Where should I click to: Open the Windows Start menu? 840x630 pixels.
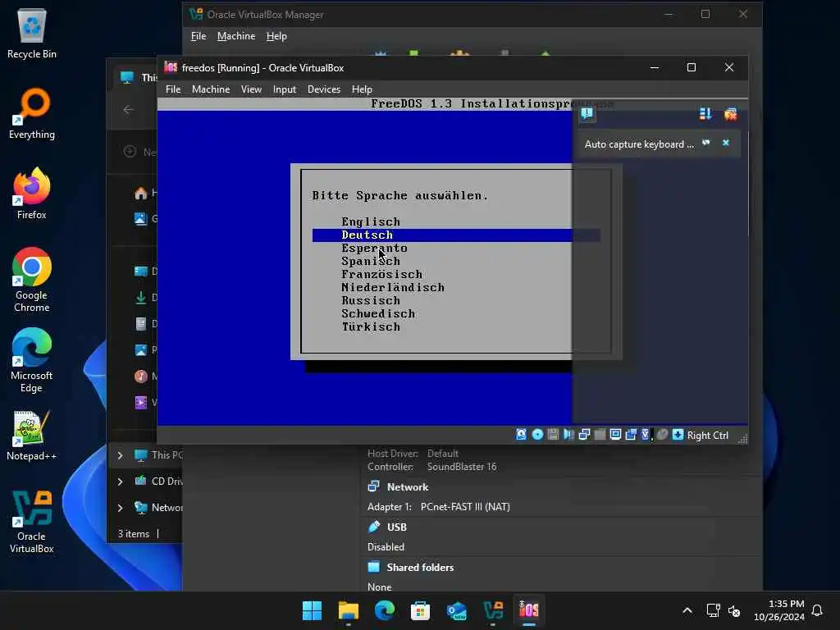click(312, 610)
